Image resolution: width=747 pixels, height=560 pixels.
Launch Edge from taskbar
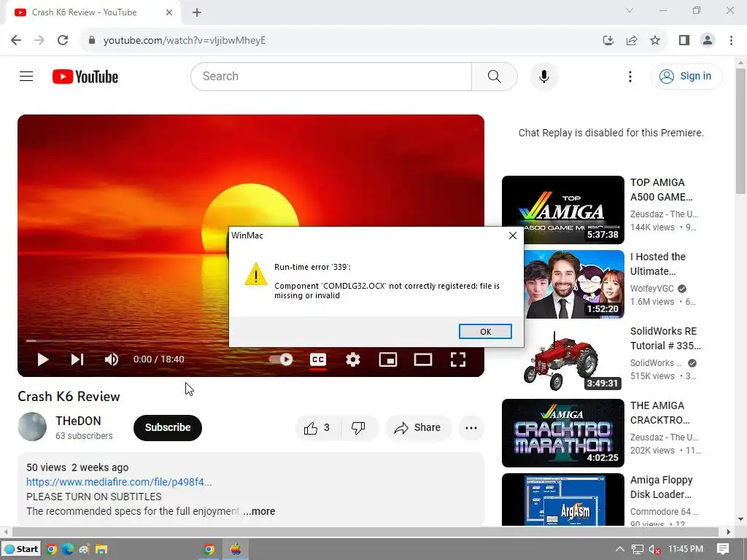(68, 549)
